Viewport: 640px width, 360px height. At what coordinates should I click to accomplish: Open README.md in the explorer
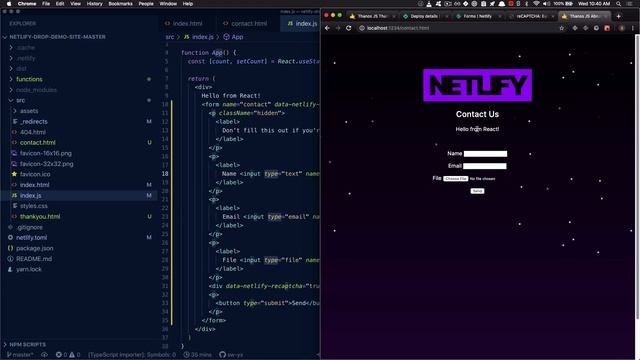click(x=34, y=259)
